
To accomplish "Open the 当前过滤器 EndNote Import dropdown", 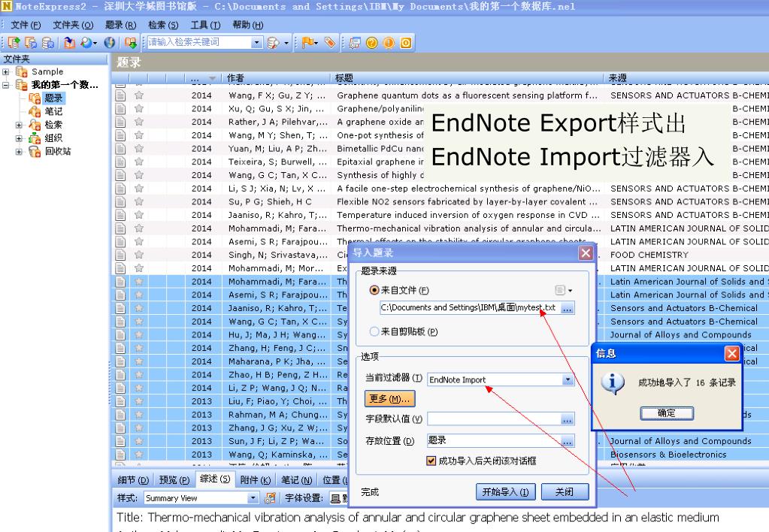I will coord(568,379).
